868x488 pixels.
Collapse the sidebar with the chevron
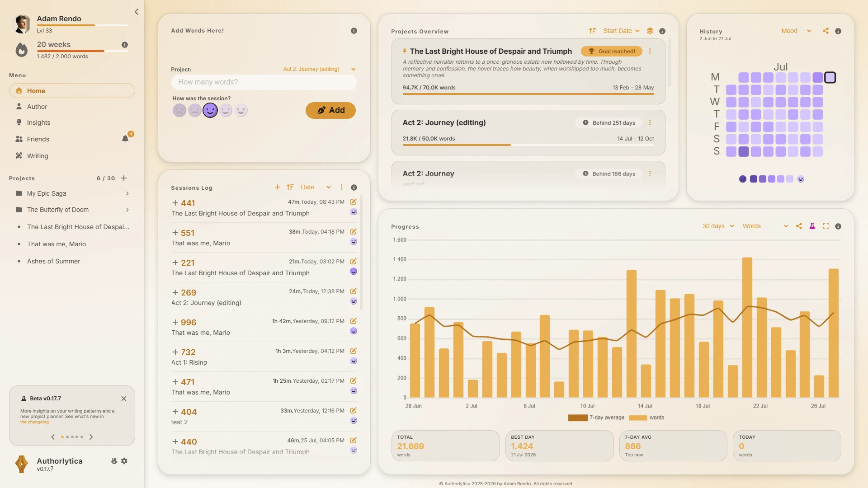[137, 12]
